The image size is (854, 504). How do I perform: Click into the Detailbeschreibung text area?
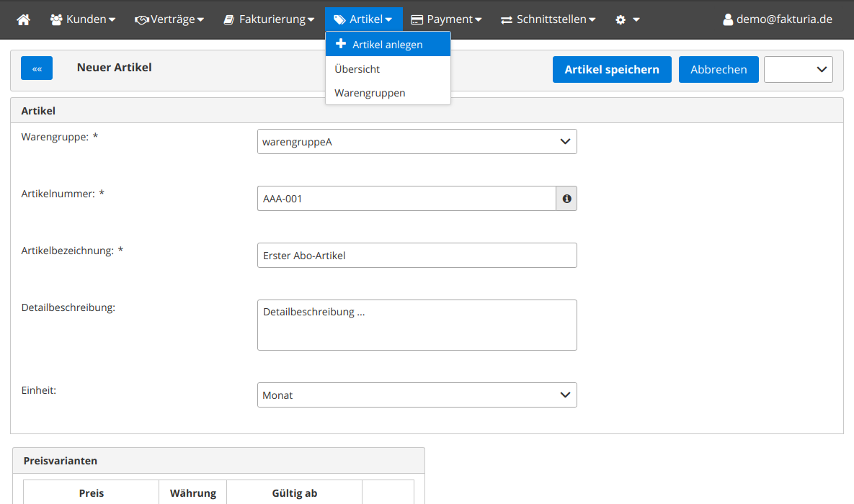pos(417,325)
